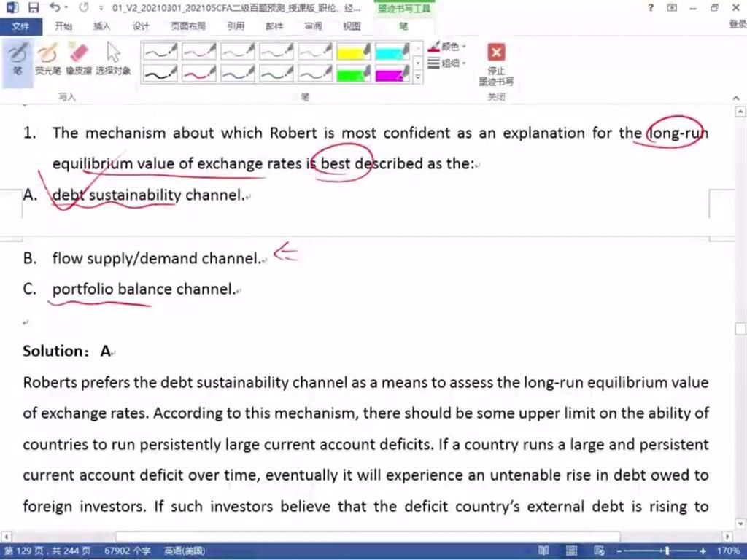Pick the thin red pen preset

198,51
